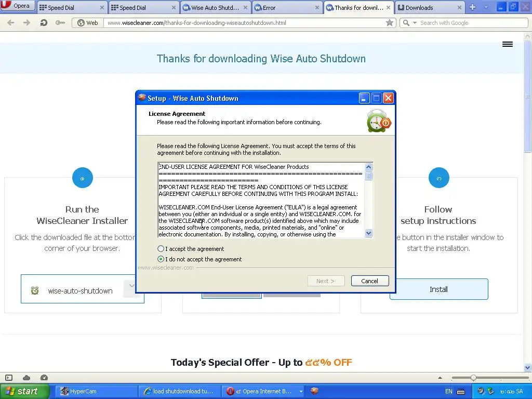Screen dimensions: 532x399
Task: Click the Web badge in address bar
Action: [x=88, y=23]
